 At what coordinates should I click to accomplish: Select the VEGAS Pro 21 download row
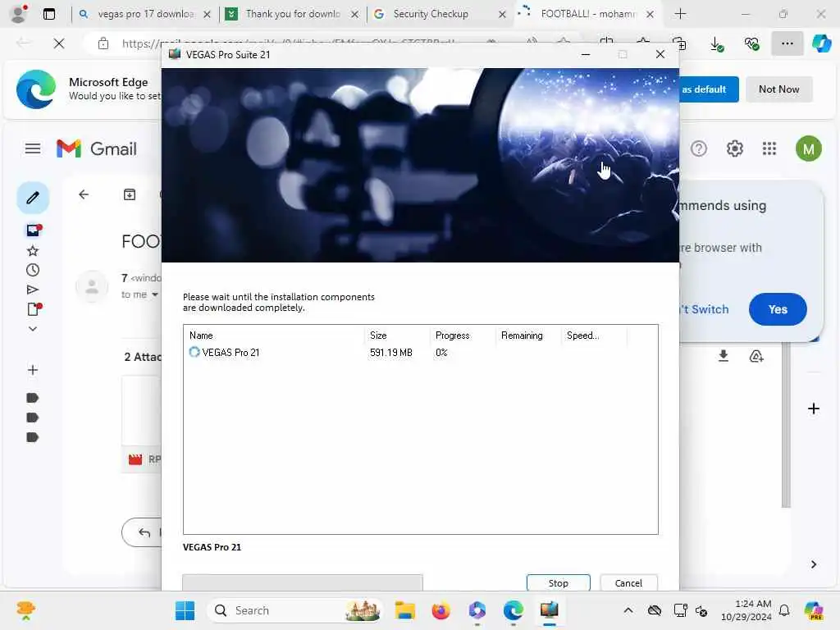point(420,353)
